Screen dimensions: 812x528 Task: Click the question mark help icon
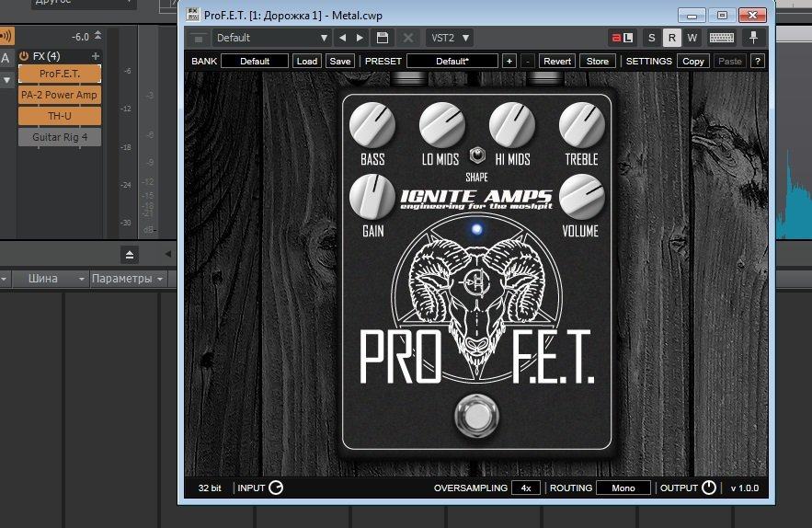758,61
